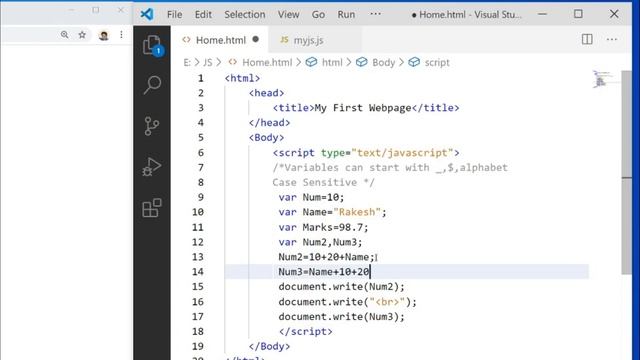Open the Explorer view in activity bar
The image size is (640, 360).
(x=152, y=44)
